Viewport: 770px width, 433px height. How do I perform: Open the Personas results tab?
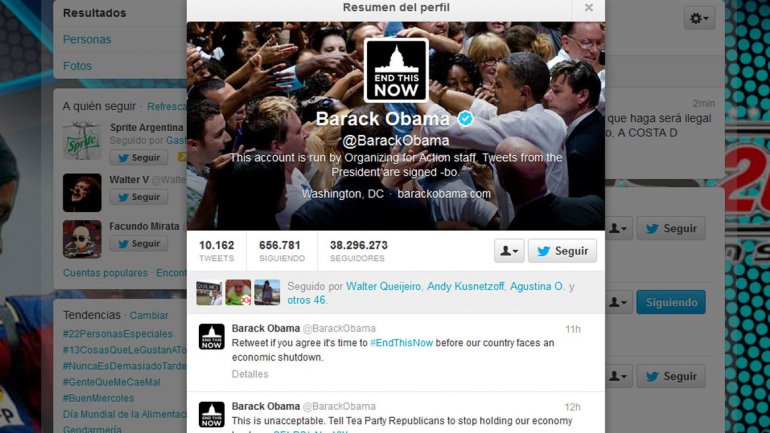coord(87,40)
